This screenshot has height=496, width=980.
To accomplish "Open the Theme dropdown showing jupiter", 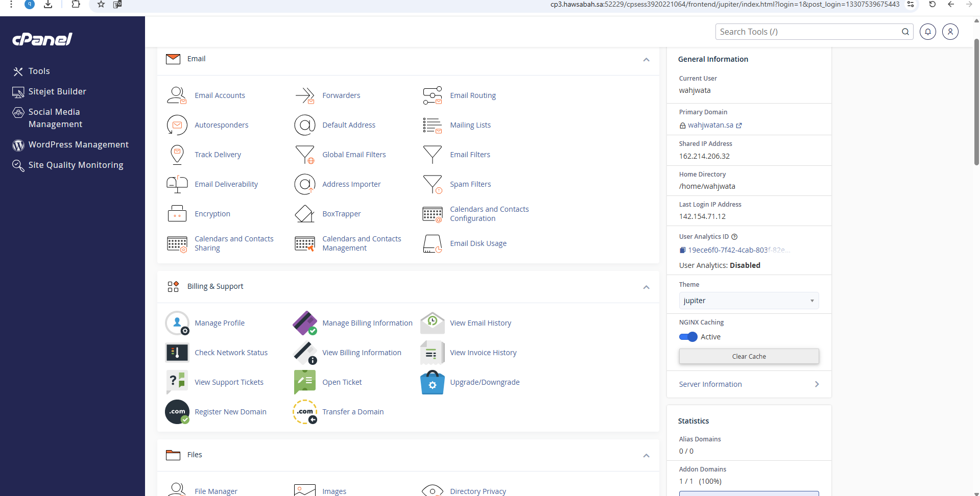I will coord(748,301).
